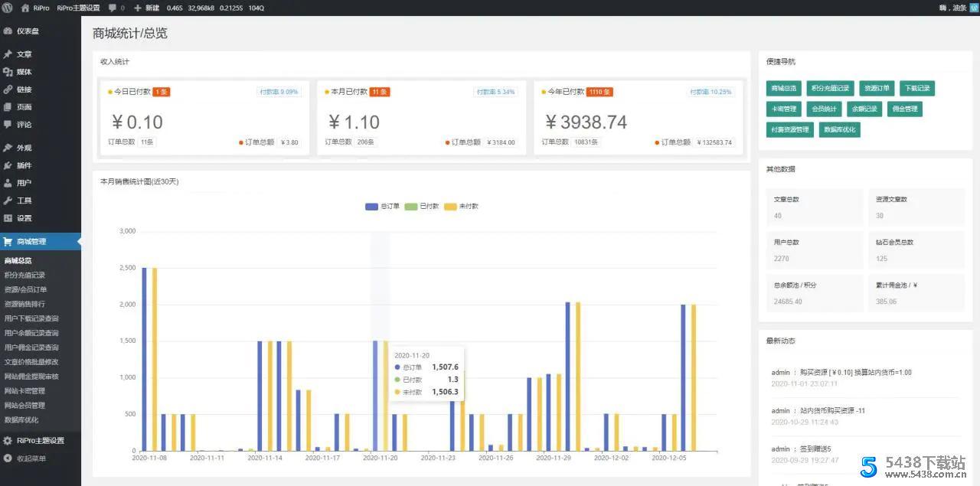Viewport: 980px width, 486px height.
Task: Click the WordPress logo in admin bar
Action: 7,8
